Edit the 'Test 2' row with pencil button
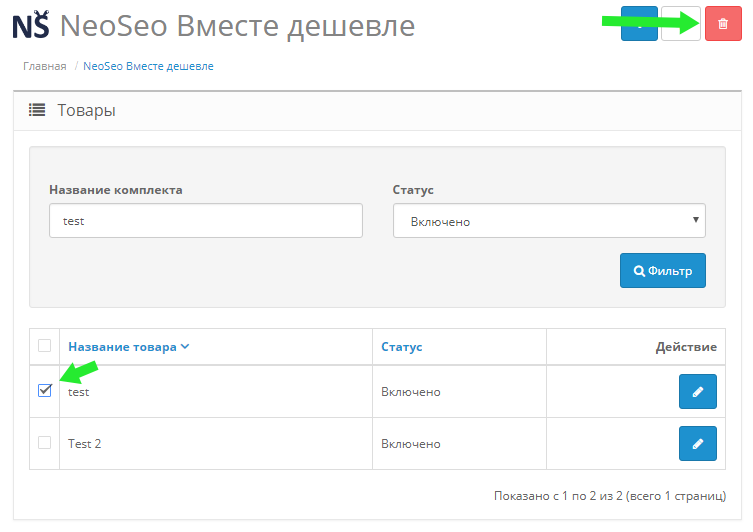The width and height of the screenshot is (753, 532). coord(697,443)
